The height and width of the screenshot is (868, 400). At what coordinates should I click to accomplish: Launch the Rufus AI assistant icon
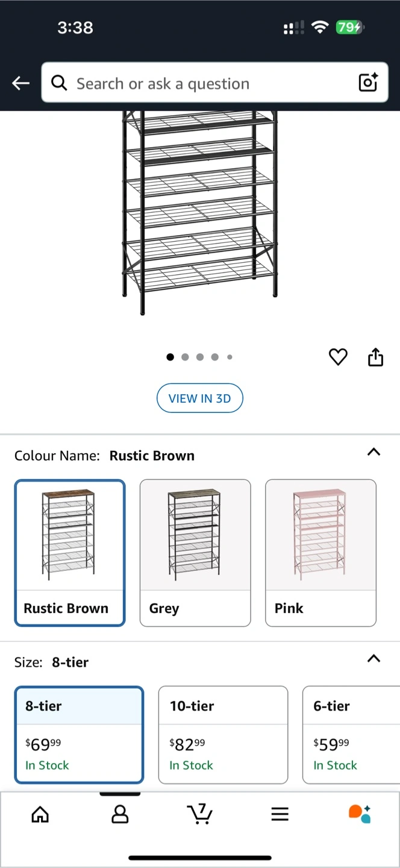tap(360, 814)
